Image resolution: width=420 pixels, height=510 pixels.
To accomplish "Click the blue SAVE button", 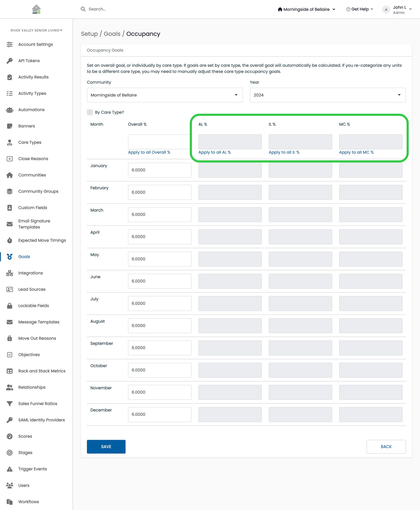I will (106, 447).
